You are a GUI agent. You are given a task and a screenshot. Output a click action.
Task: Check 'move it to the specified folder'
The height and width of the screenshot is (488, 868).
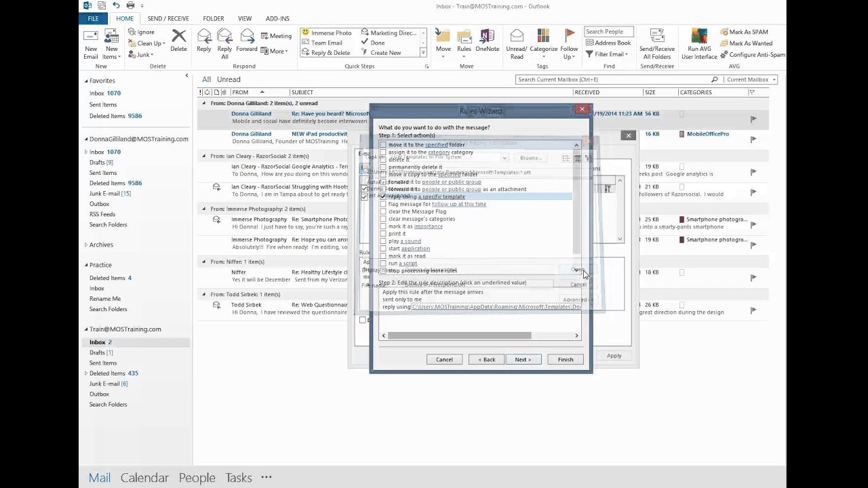[383, 145]
